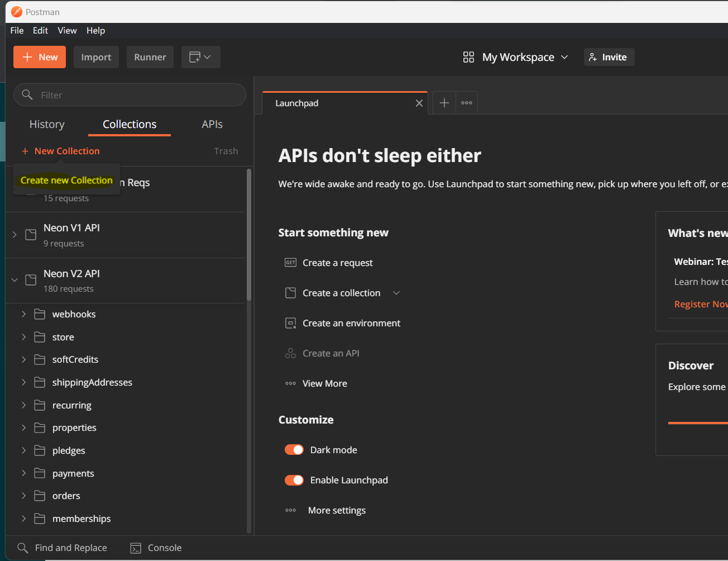The height and width of the screenshot is (561, 728).
Task: Select the Collections tab
Action: [130, 124]
